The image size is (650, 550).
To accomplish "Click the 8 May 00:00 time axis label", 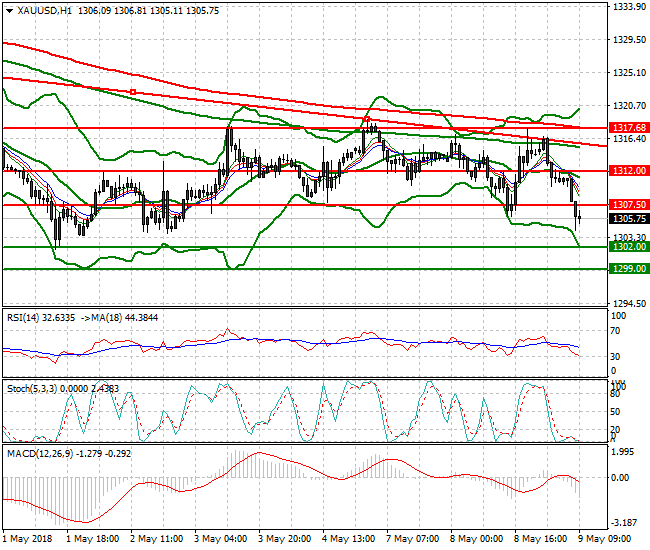I will (x=477, y=539).
